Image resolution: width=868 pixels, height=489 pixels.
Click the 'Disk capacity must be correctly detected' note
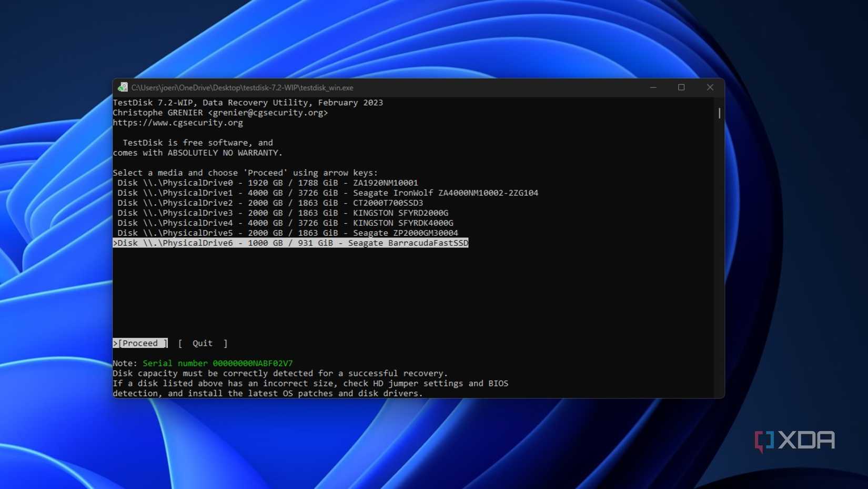click(x=280, y=373)
